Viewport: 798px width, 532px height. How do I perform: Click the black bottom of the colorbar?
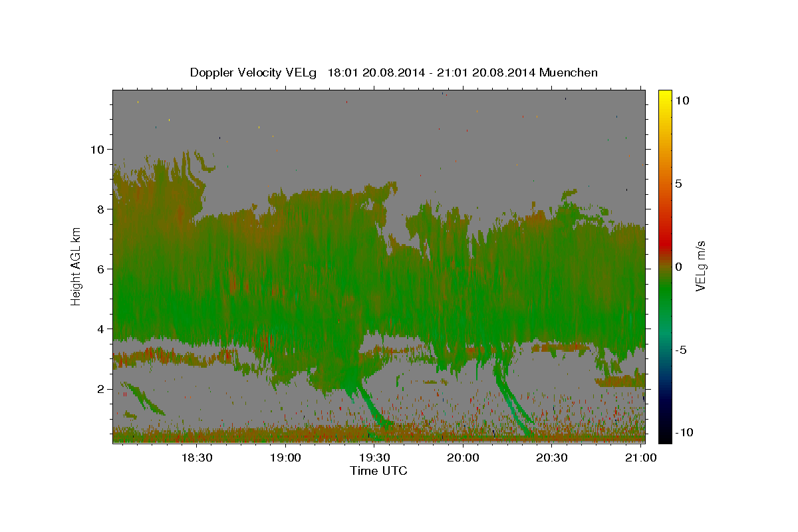click(x=665, y=436)
